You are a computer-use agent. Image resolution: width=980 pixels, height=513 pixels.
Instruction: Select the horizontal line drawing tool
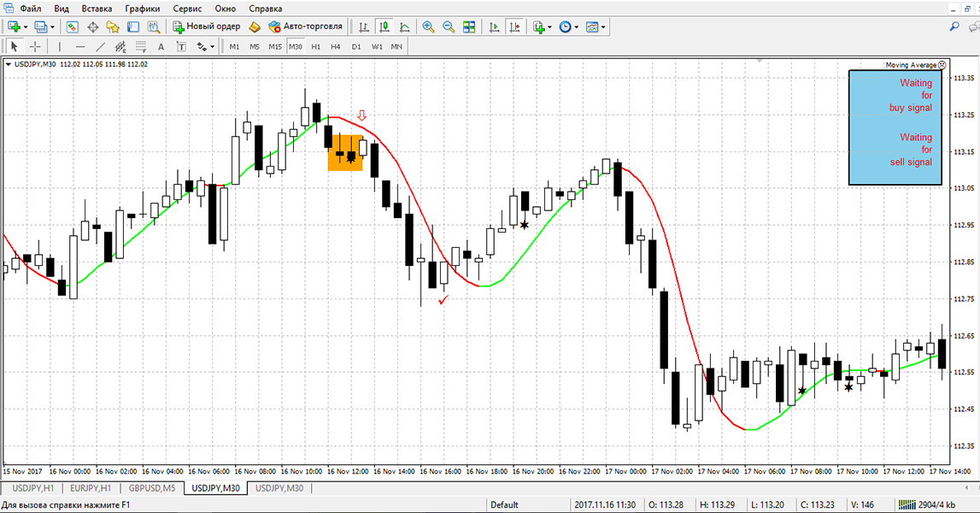(79, 47)
